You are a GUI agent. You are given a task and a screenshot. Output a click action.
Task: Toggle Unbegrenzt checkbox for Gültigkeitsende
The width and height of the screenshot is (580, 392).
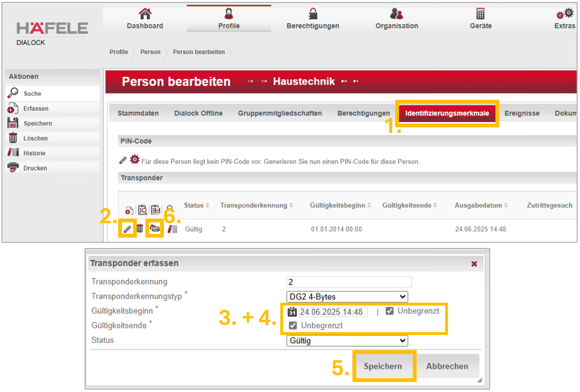click(x=293, y=325)
